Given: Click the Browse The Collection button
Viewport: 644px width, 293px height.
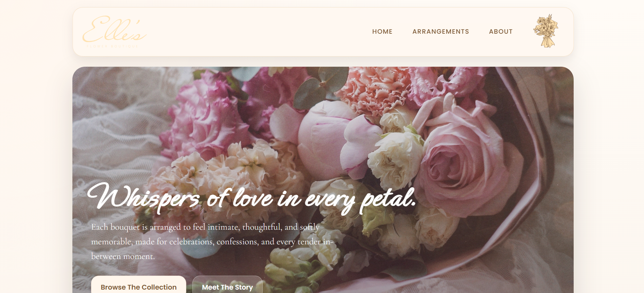Looking at the screenshot, I should 139,285.
